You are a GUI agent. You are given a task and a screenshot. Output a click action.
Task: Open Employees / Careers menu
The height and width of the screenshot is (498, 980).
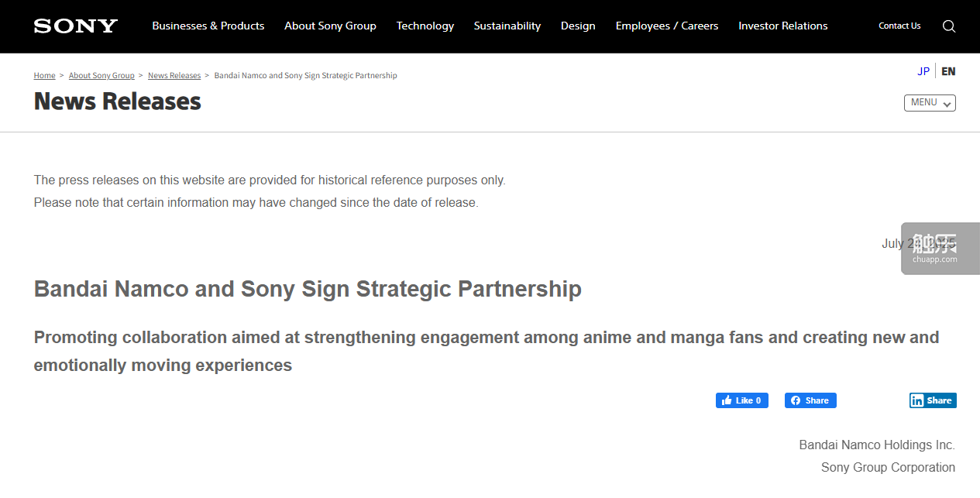(667, 26)
